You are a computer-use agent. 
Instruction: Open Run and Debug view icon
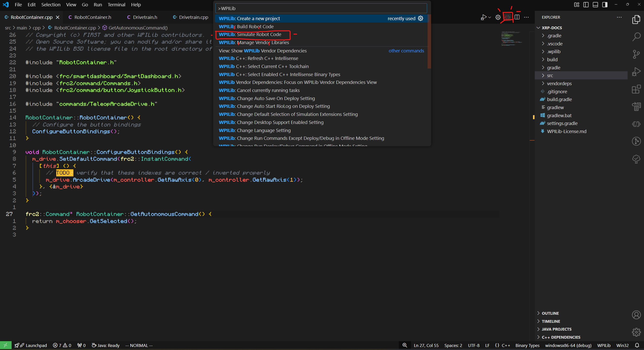(636, 72)
